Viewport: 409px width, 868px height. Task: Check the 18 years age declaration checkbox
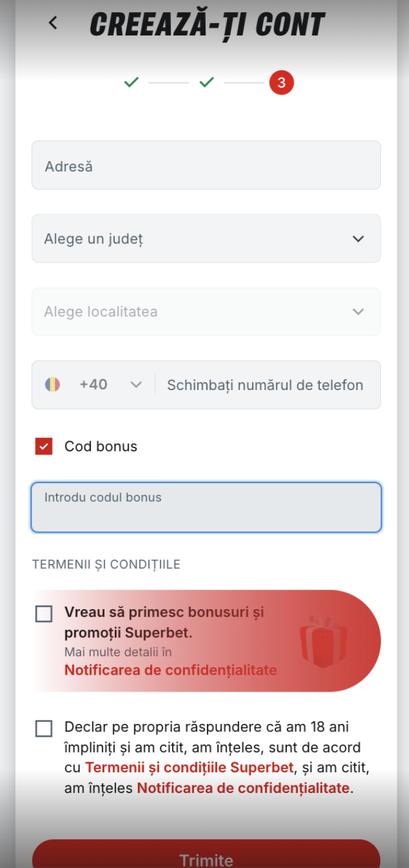point(44,728)
